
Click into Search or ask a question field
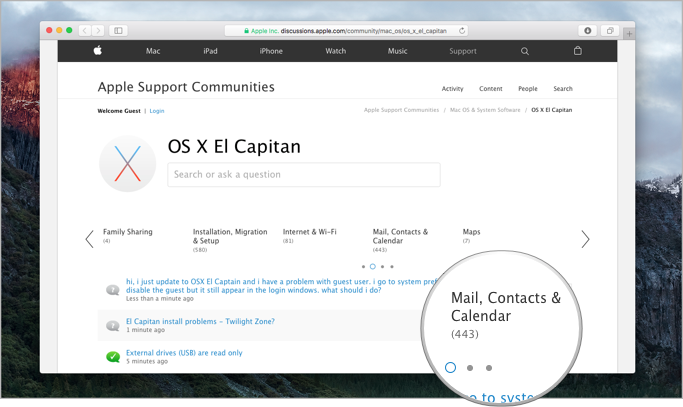pyautogui.click(x=304, y=175)
